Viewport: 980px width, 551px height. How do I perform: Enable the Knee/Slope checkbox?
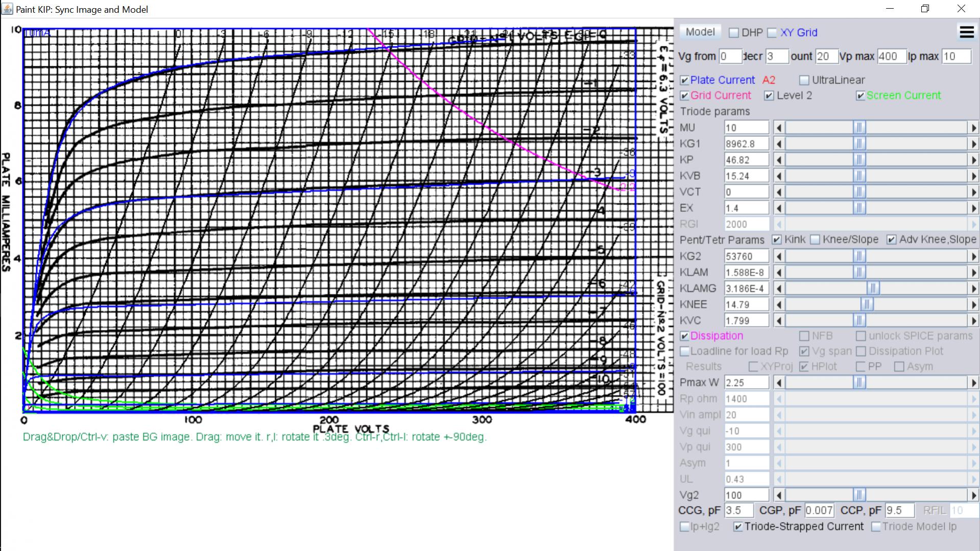(x=815, y=239)
